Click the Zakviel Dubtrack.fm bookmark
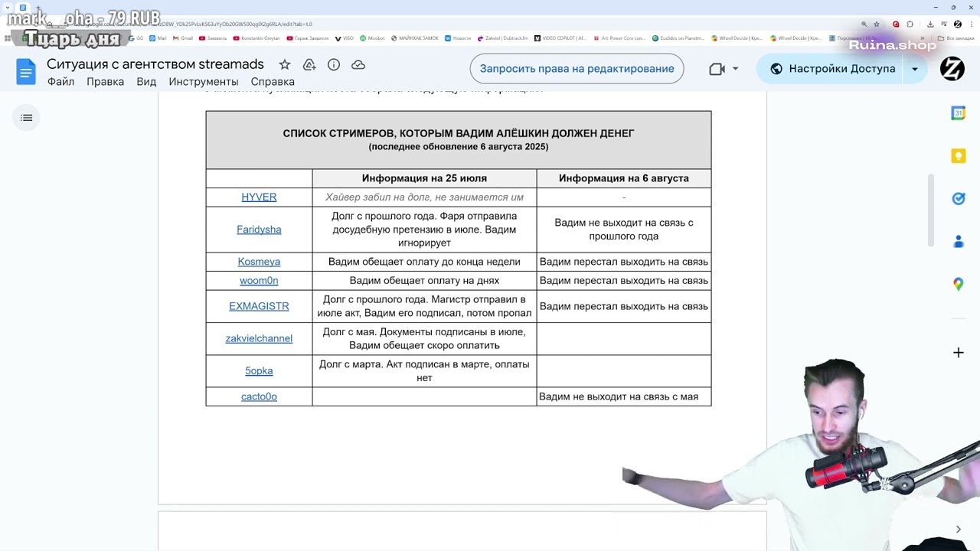 (x=503, y=38)
